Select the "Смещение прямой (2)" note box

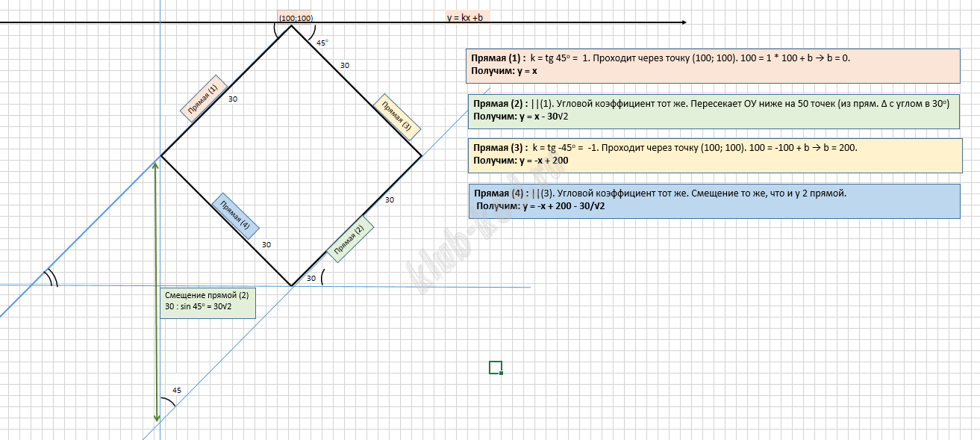click(x=207, y=303)
